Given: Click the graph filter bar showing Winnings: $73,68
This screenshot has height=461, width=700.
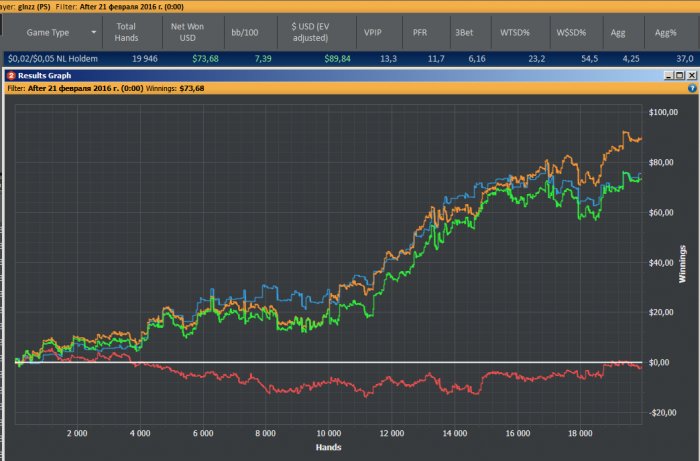Looking at the screenshot, I should pyautogui.click(x=300, y=87).
